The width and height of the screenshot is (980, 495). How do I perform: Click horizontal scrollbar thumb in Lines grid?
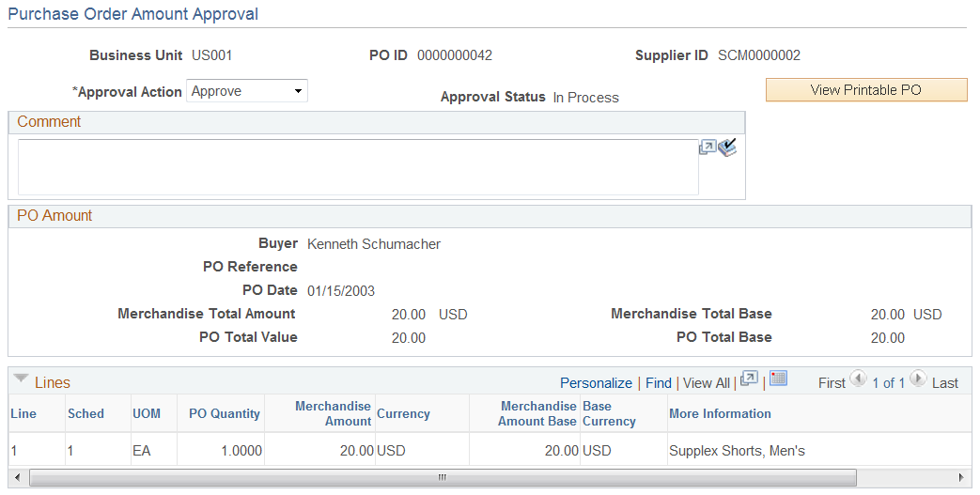click(443, 478)
